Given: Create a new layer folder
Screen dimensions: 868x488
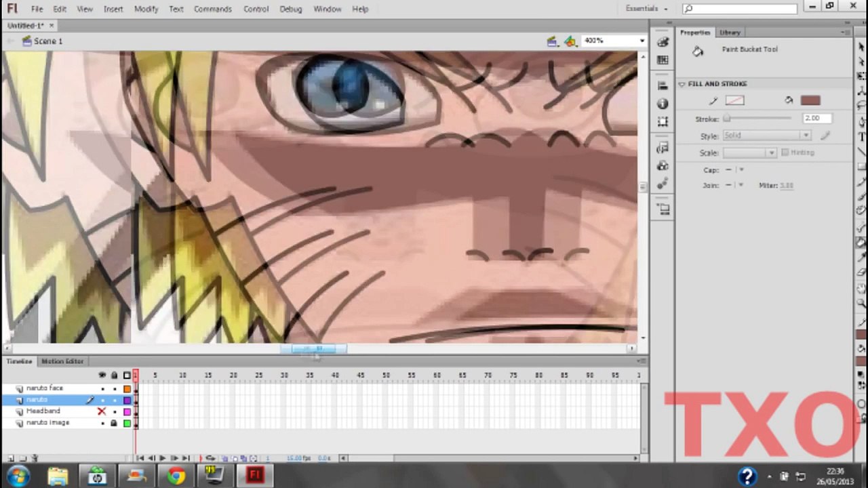Looking at the screenshot, I should [x=22, y=458].
